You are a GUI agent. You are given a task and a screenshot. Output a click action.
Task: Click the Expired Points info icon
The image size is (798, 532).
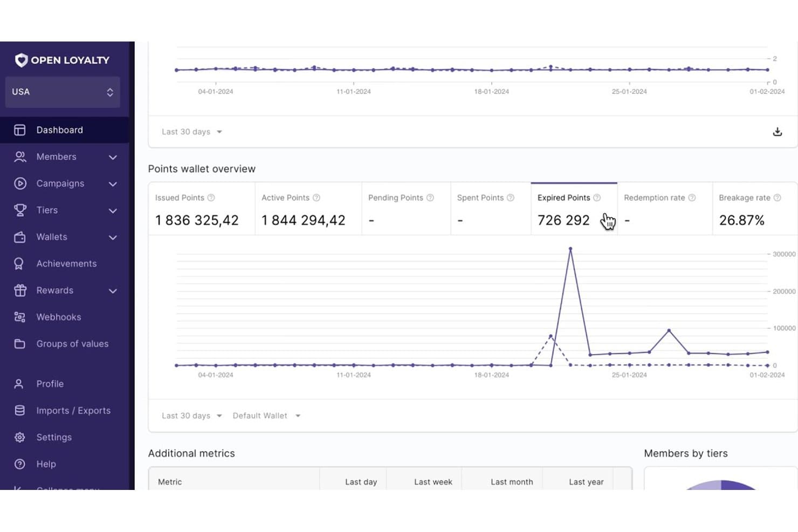click(597, 198)
